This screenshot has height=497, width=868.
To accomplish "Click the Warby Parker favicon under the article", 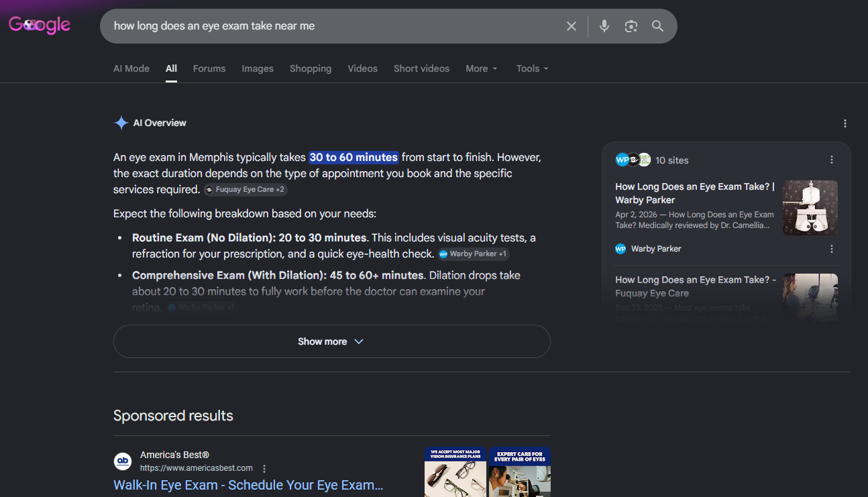I will (x=620, y=249).
